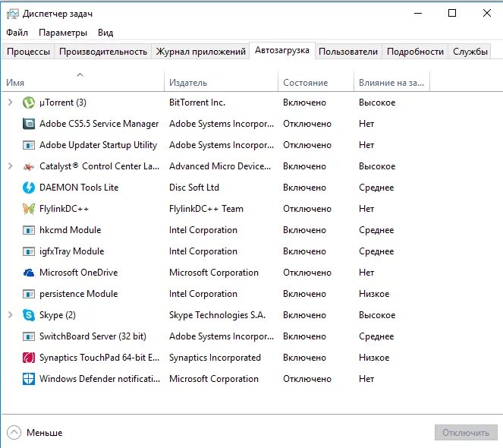The width and height of the screenshot is (503, 448).
Task: Click the Disc Soft Ltd publisher cell
Action: pos(194,188)
